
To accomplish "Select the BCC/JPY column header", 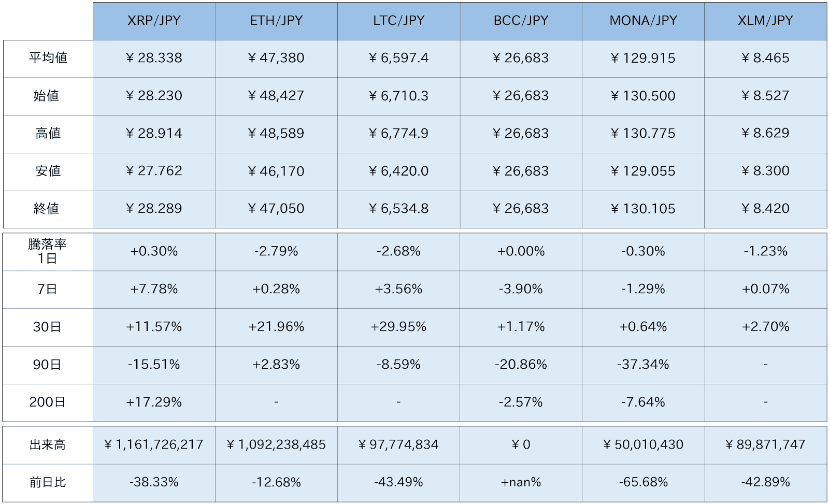I will [521, 21].
